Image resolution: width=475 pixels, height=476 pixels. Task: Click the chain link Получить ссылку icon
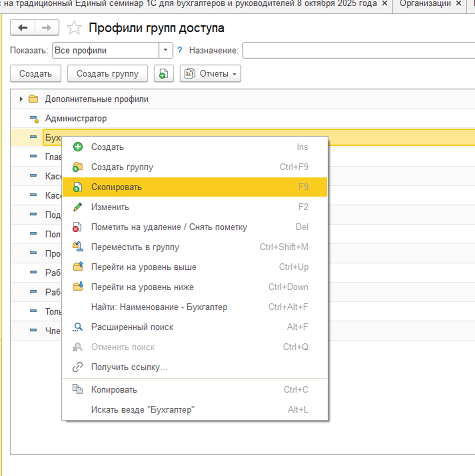point(78,367)
